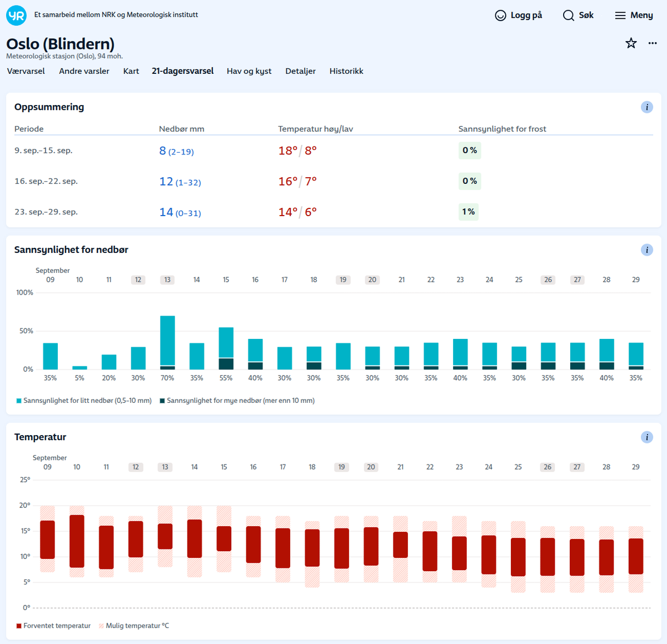
Task: Click precipitation value 8 (2–19)
Action: 176,151
